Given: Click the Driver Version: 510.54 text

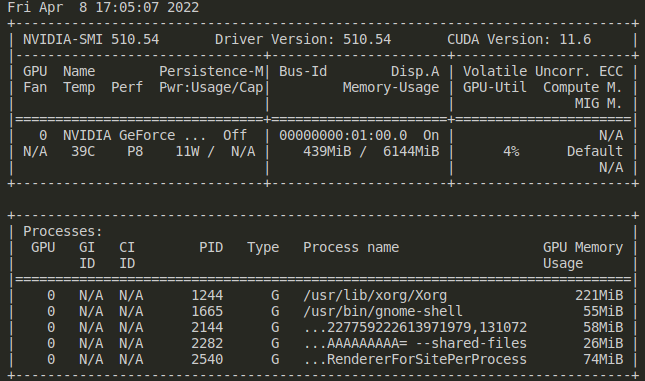Looking at the screenshot, I should 303,39.
